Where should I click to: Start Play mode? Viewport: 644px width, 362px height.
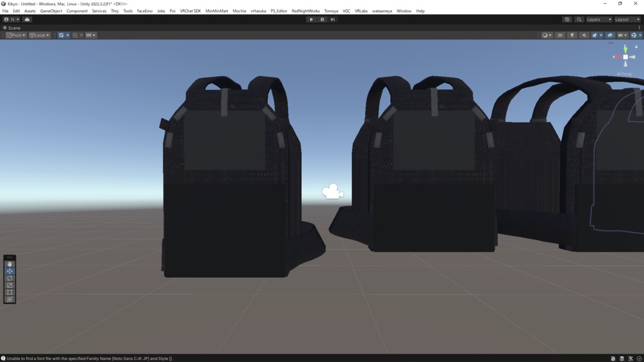click(x=311, y=19)
